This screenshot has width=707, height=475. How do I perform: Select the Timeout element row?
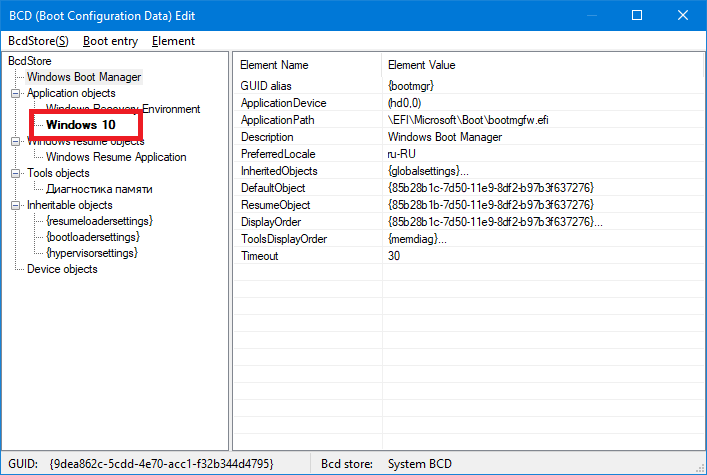pos(469,256)
